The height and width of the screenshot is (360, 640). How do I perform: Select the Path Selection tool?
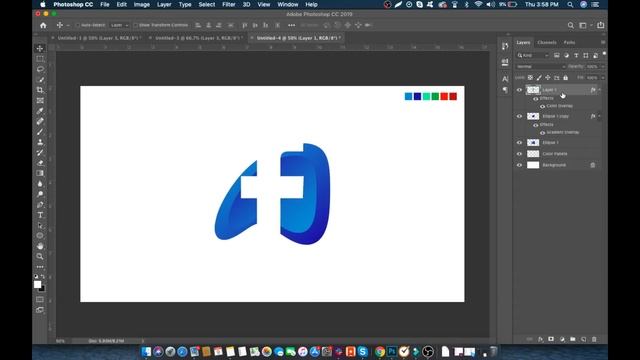(x=40, y=225)
